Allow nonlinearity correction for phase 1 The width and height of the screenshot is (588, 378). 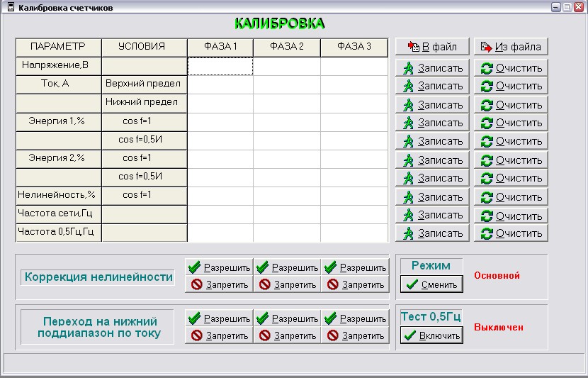pos(218,267)
